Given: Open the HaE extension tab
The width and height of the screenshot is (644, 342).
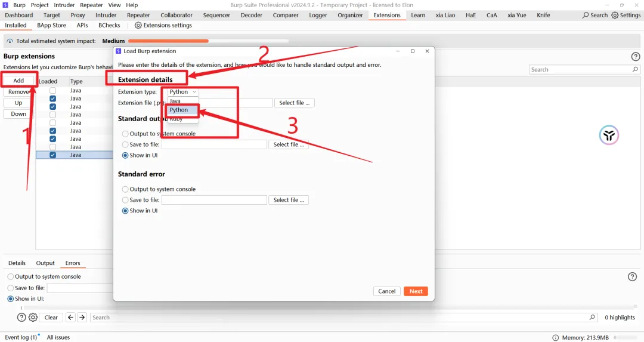Looking at the screenshot, I should coord(470,15).
